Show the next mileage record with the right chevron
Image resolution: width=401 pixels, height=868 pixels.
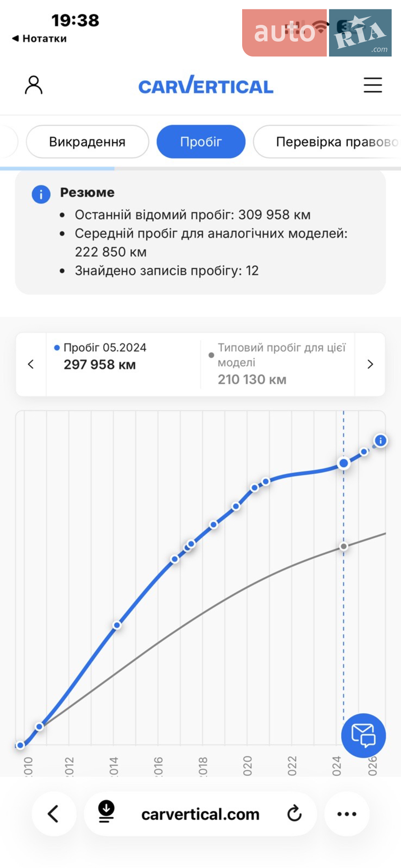[x=370, y=364]
